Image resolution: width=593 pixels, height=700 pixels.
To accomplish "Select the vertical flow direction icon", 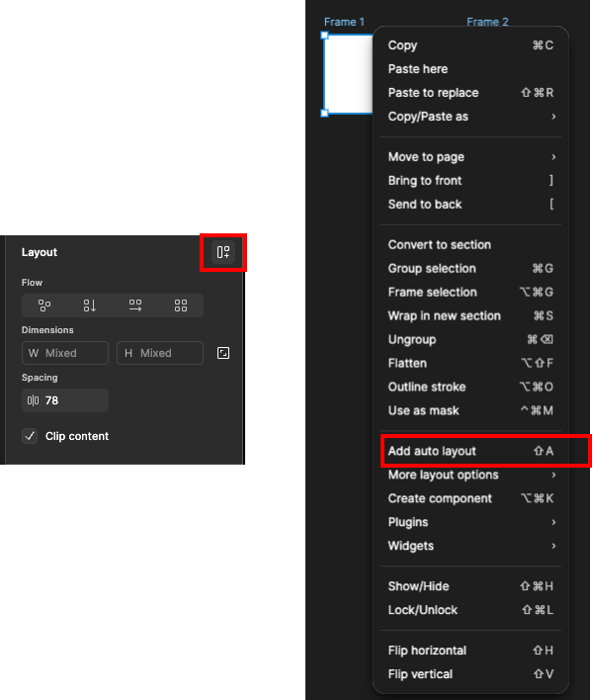I will (89, 306).
